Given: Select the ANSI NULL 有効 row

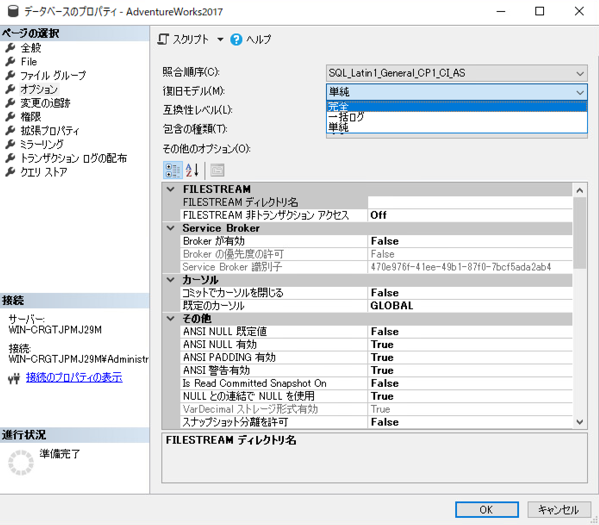Looking at the screenshot, I should coord(376,345).
